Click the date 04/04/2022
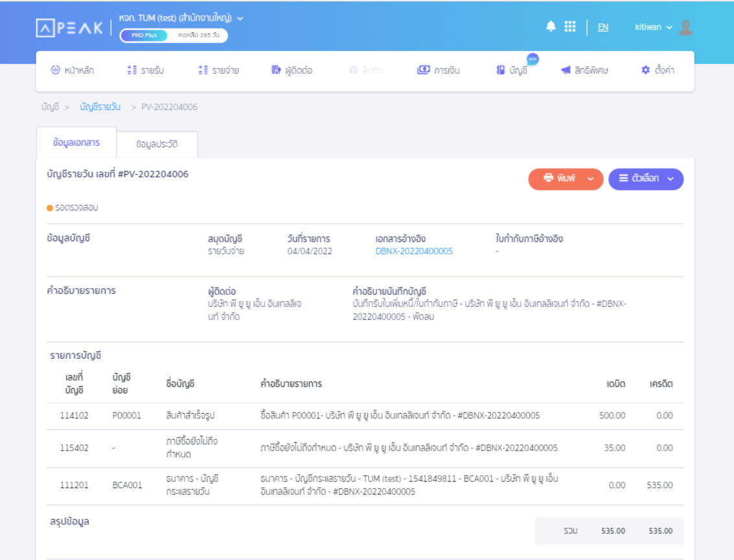Screen dimensions: 734x560 click(310, 251)
